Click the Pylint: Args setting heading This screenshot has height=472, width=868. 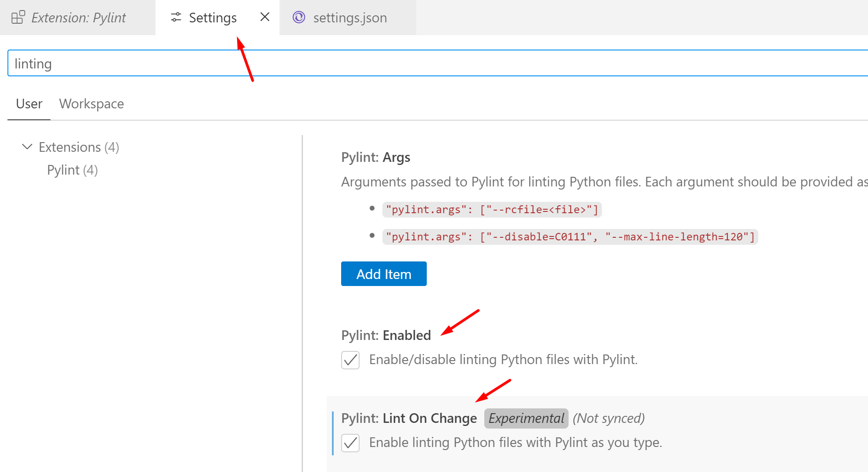click(x=375, y=157)
